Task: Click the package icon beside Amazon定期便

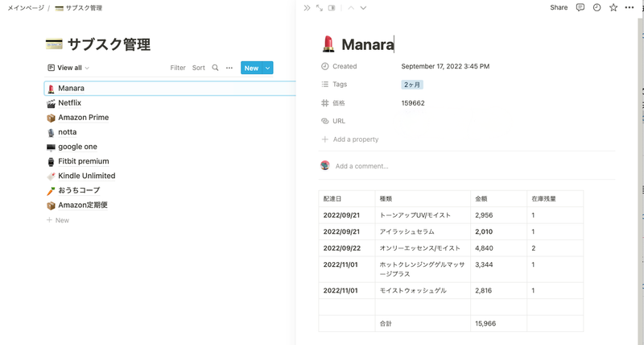Action: pos(51,206)
